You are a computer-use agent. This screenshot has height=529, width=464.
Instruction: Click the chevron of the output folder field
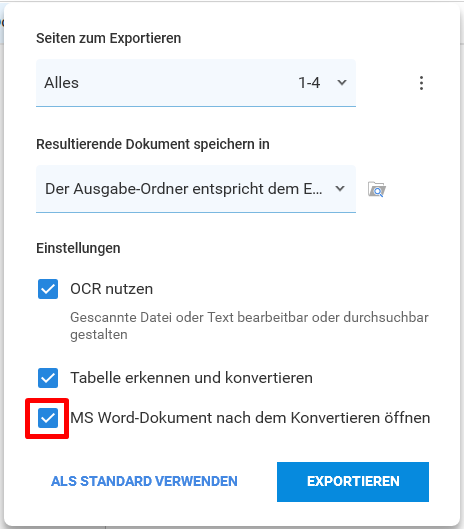pyautogui.click(x=340, y=189)
